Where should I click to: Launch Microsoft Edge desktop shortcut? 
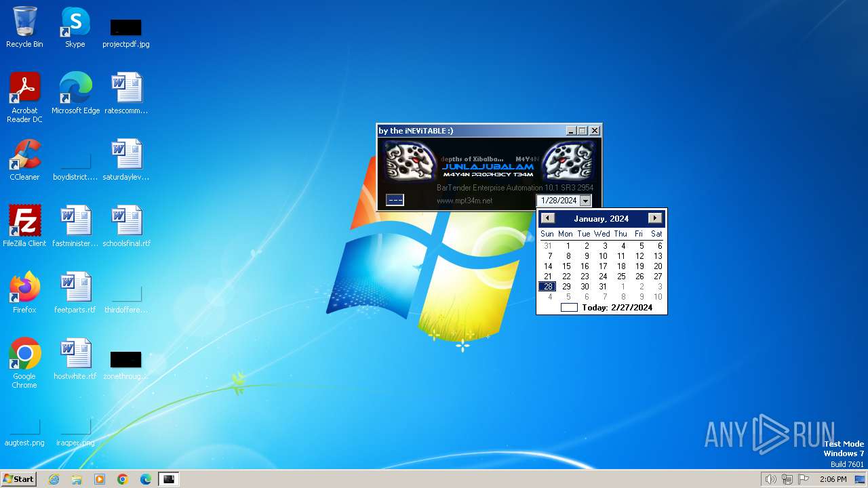click(x=75, y=94)
